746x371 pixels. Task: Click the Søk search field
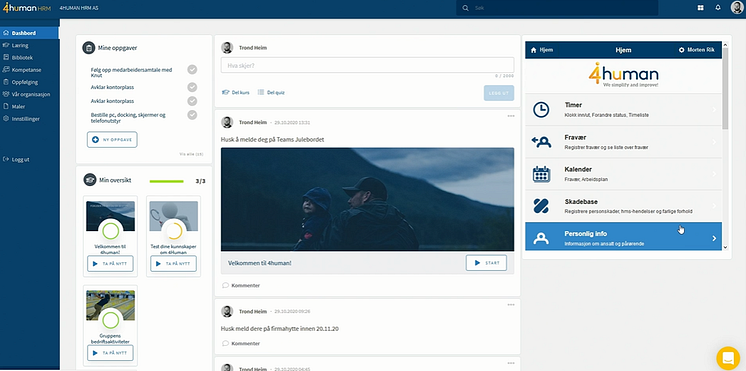click(x=557, y=8)
